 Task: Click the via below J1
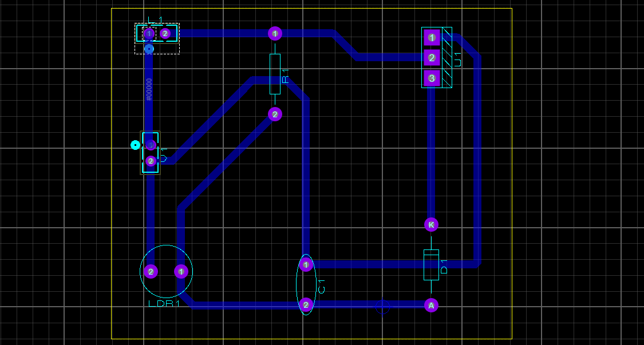tap(150, 49)
